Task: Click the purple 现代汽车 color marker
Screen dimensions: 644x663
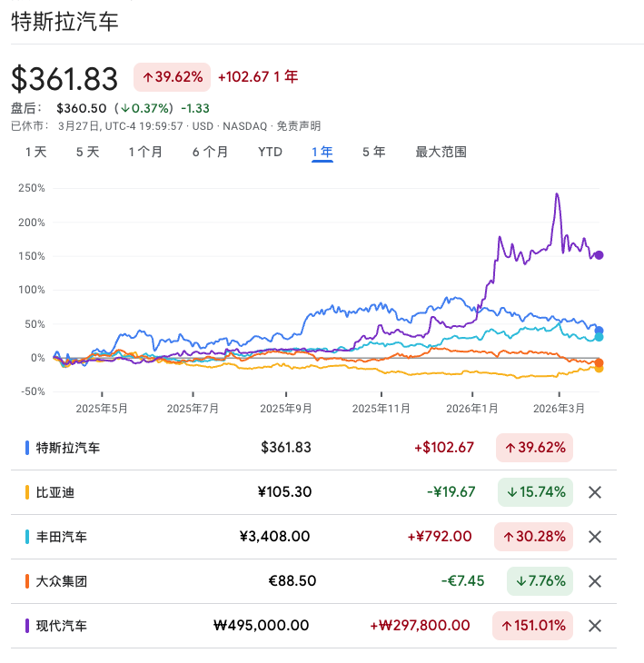Action: 27,626
